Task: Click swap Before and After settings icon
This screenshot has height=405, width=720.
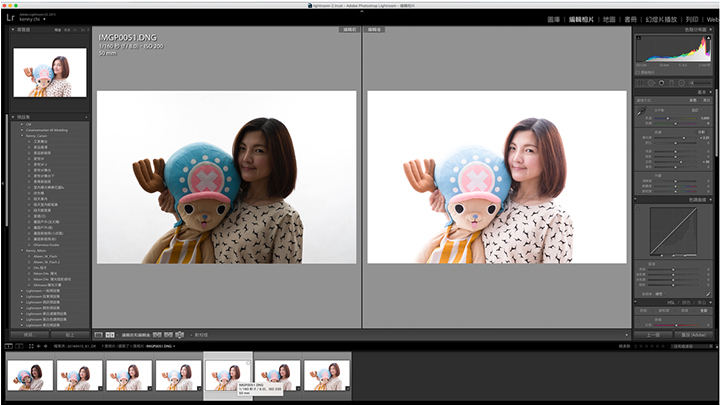Action: coord(180,335)
